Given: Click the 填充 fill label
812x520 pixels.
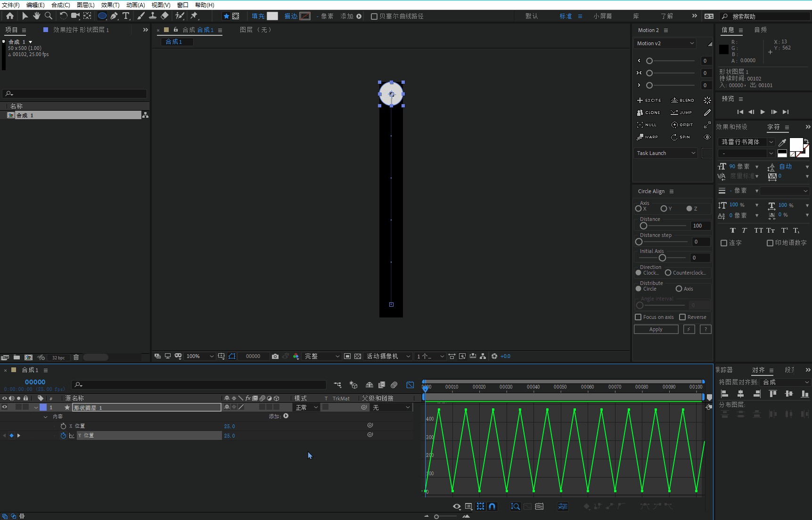Looking at the screenshot, I should point(258,16).
